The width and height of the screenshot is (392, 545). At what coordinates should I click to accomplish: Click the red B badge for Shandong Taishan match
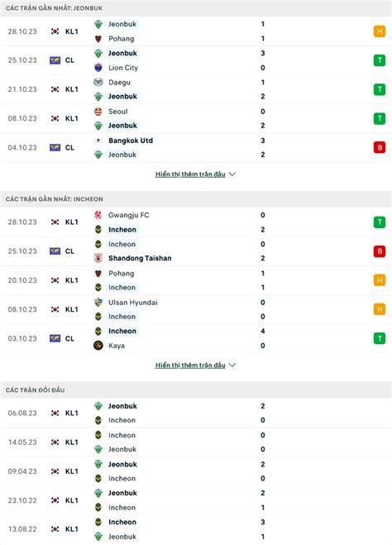[x=380, y=251]
